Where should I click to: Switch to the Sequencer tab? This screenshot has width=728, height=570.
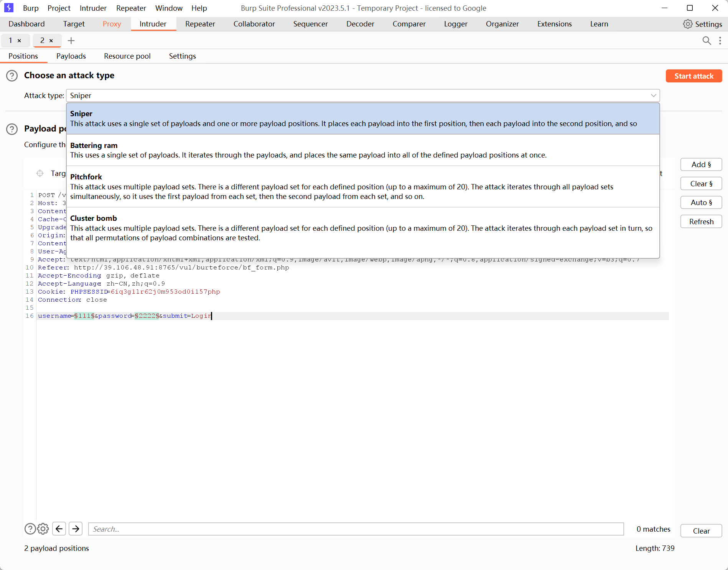[311, 24]
